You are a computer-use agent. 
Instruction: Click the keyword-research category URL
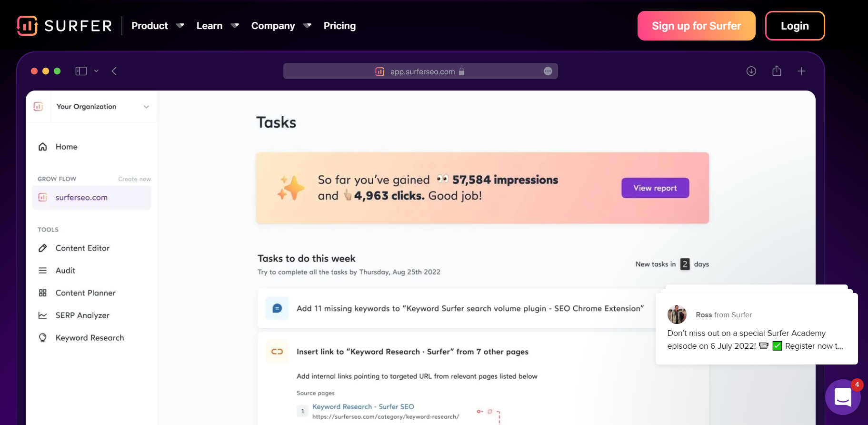pos(386,416)
